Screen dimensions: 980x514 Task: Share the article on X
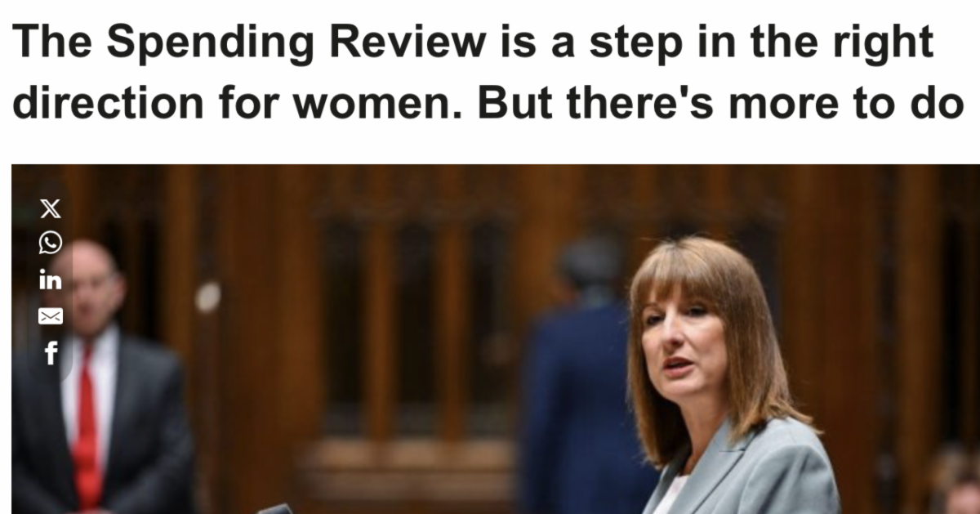50,210
